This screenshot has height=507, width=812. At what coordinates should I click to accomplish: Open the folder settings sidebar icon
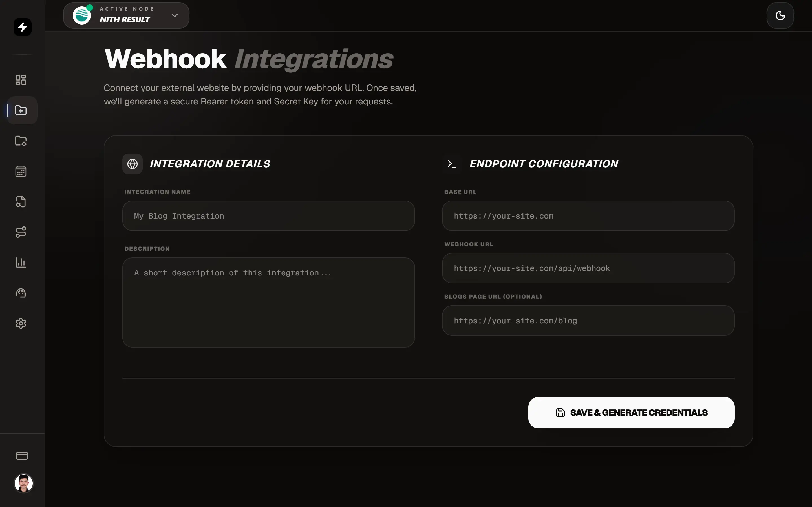click(21, 141)
